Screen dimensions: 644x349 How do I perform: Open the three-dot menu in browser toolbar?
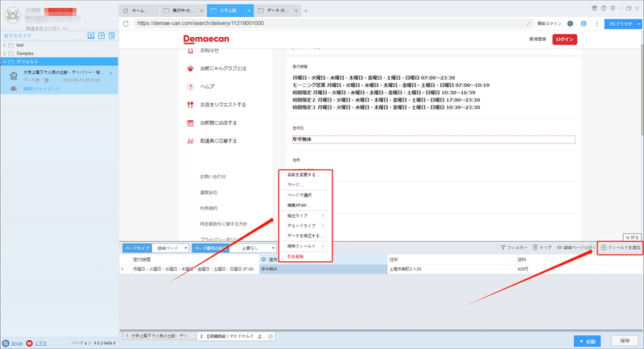point(597,23)
